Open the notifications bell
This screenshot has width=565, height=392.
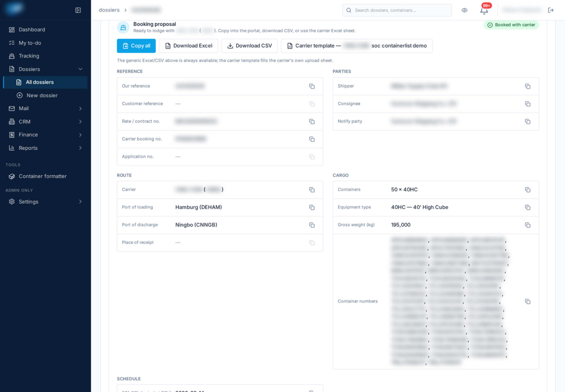(484, 10)
